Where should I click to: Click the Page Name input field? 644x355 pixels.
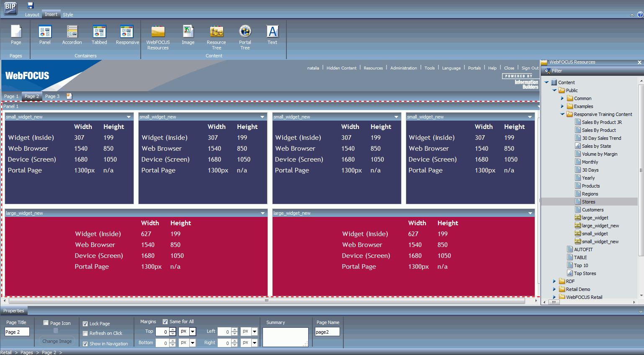[x=327, y=332]
